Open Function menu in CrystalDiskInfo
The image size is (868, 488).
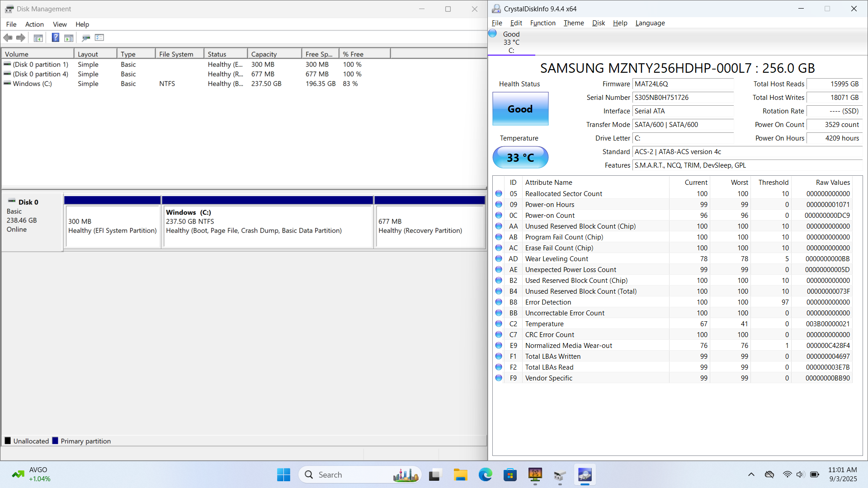pyautogui.click(x=542, y=23)
